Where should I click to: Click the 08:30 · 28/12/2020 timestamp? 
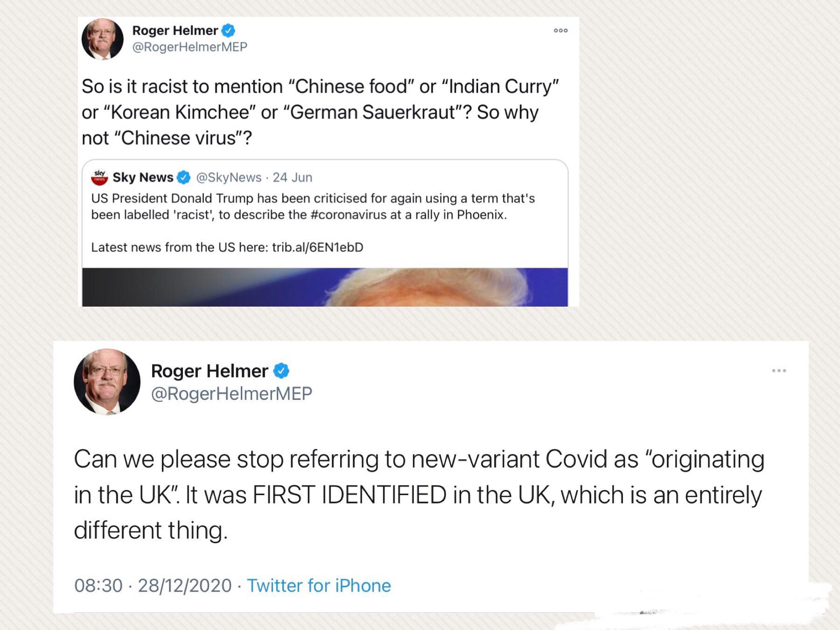(153, 586)
